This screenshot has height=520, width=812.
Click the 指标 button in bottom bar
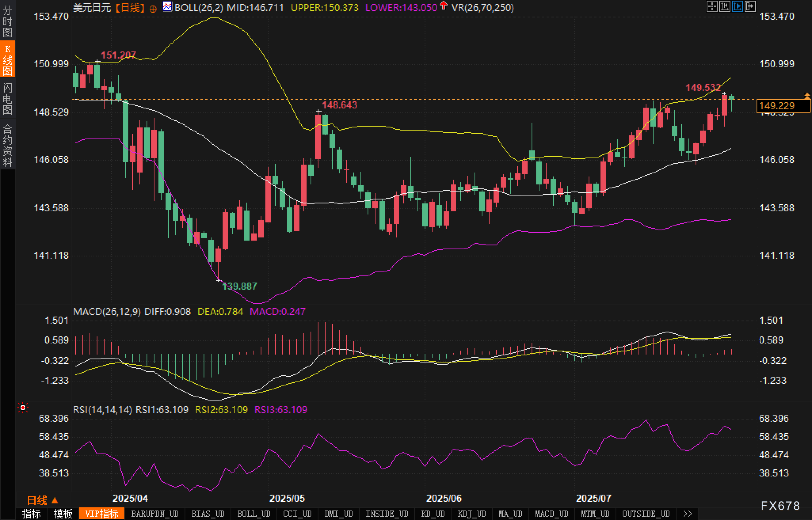coord(31,514)
